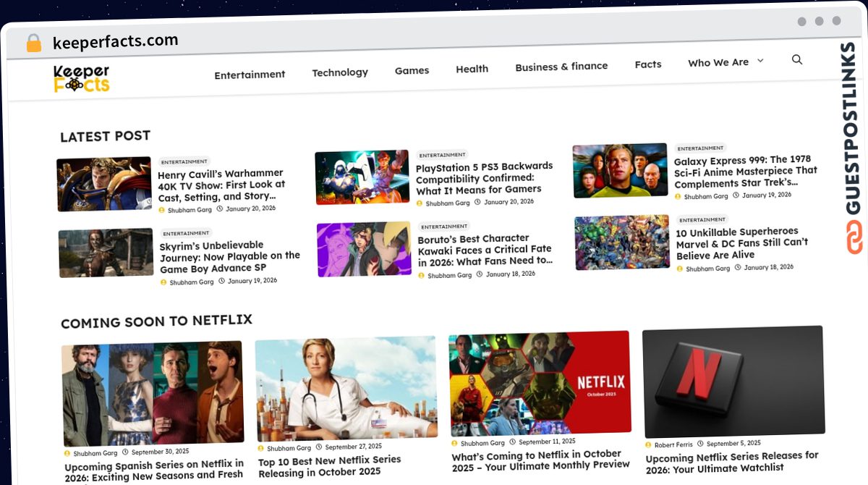Click Netflix October 2025 hexagon image
The height and width of the screenshot is (485, 868).
(x=540, y=384)
